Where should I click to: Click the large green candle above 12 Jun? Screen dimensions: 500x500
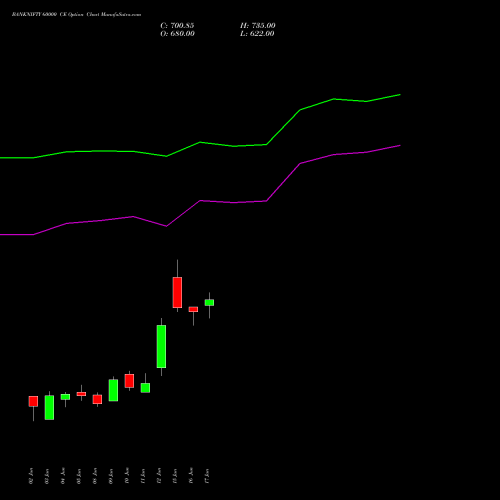(x=161, y=346)
